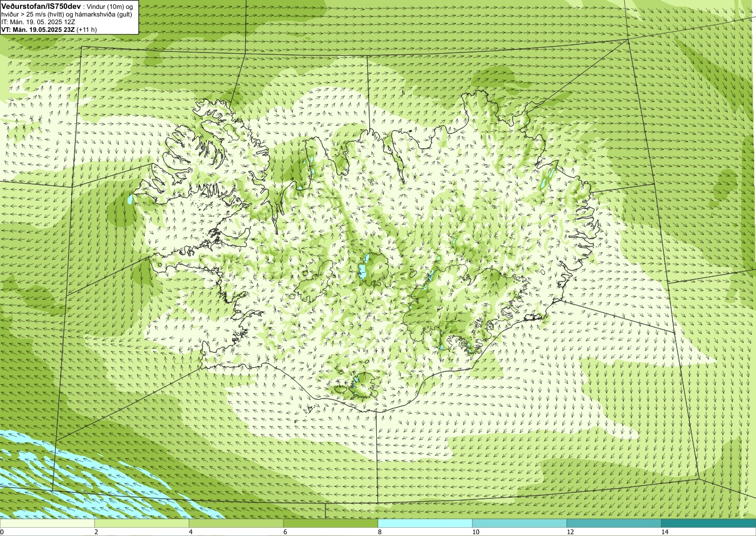Click the '12' scale label
Screen dimensions: 756x536
click(x=569, y=532)
